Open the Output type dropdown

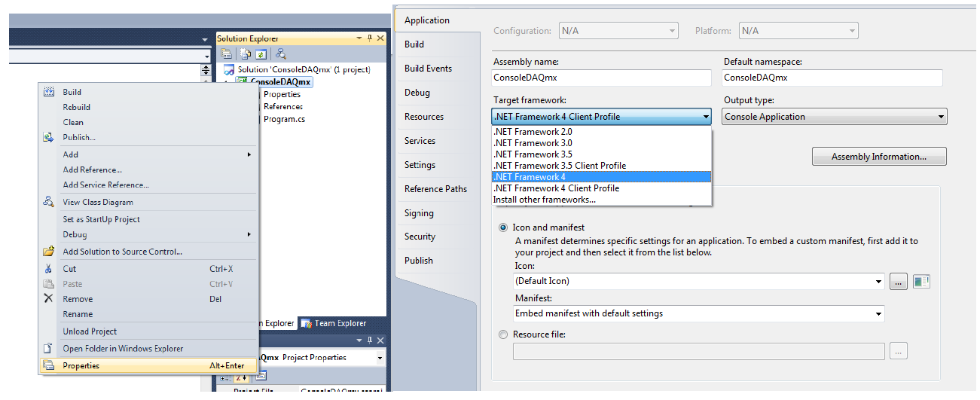834,117
